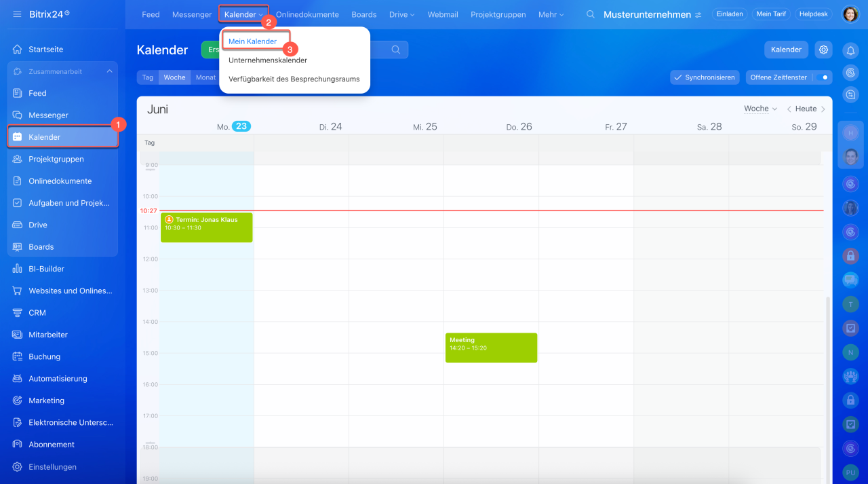
Task: Open the "H" contact in right panel
Action: [x=850, y=134]
